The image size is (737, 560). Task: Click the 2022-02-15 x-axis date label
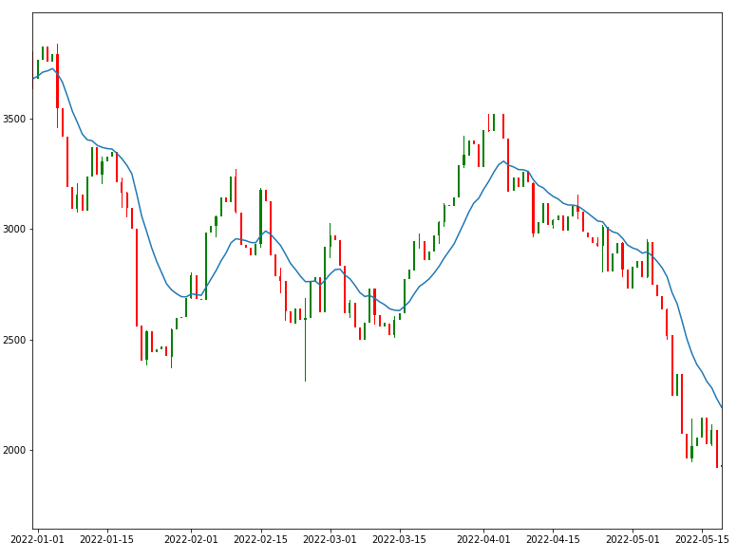coord(260,539)
